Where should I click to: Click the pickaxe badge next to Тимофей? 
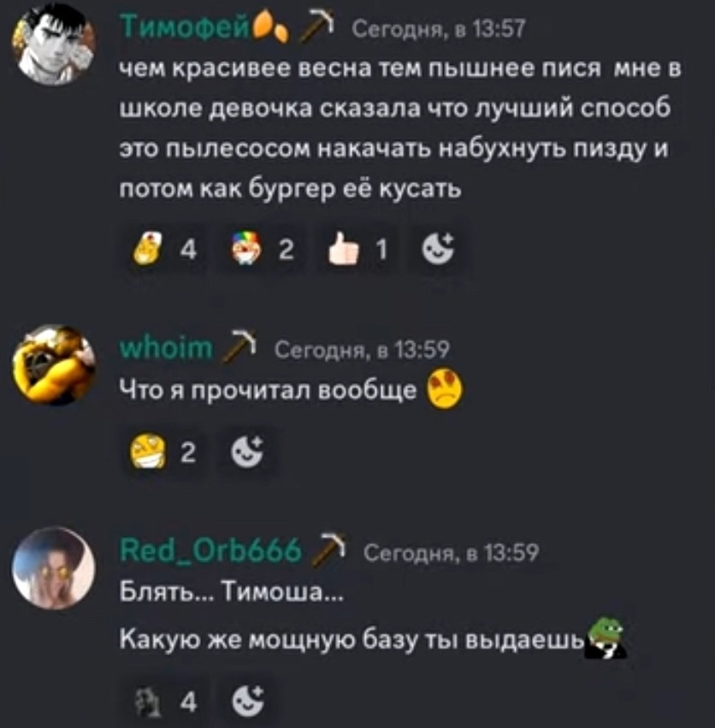[x=317, y=27]
